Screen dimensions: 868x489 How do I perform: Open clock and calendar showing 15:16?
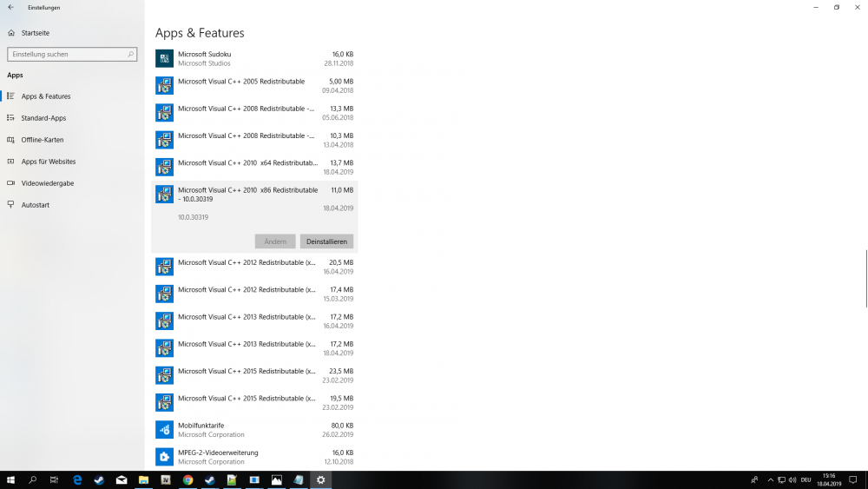(829, 480)
